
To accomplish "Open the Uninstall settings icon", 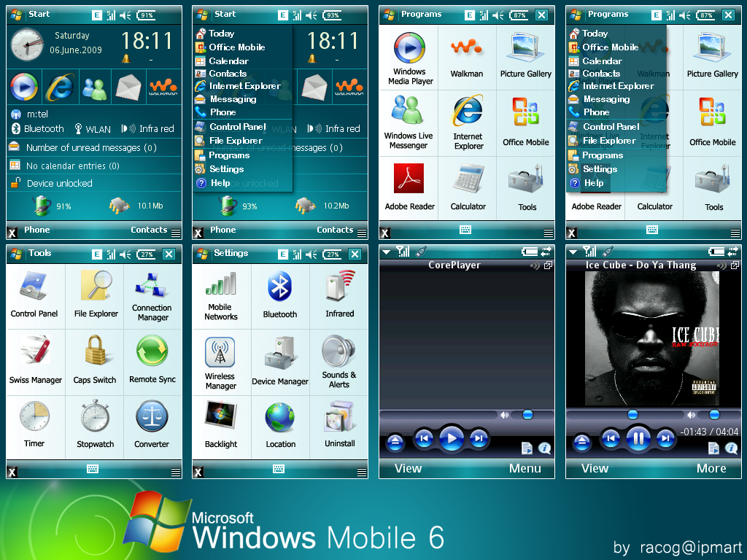I will (x=340, y=424).
